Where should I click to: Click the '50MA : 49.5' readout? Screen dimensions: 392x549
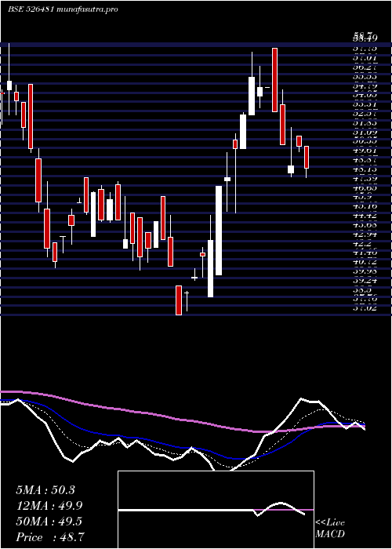(x=49, y=522)
